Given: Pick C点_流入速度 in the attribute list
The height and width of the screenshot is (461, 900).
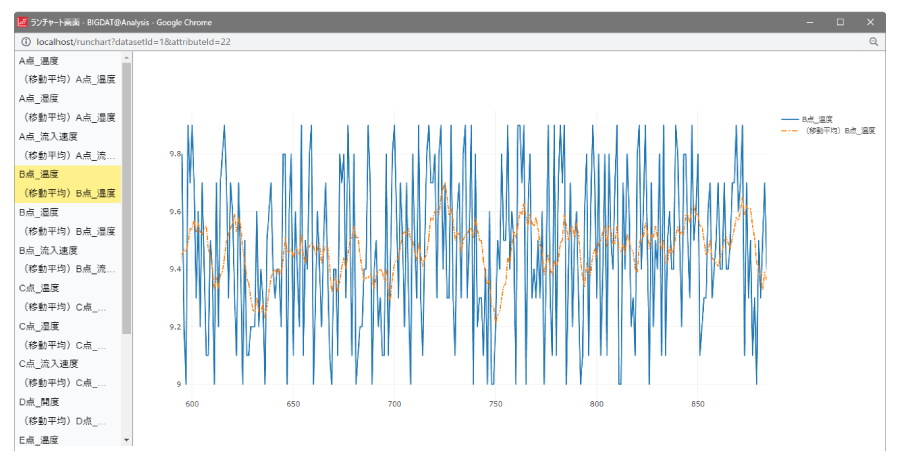Looking at the screenshot, I should [48, 364].
